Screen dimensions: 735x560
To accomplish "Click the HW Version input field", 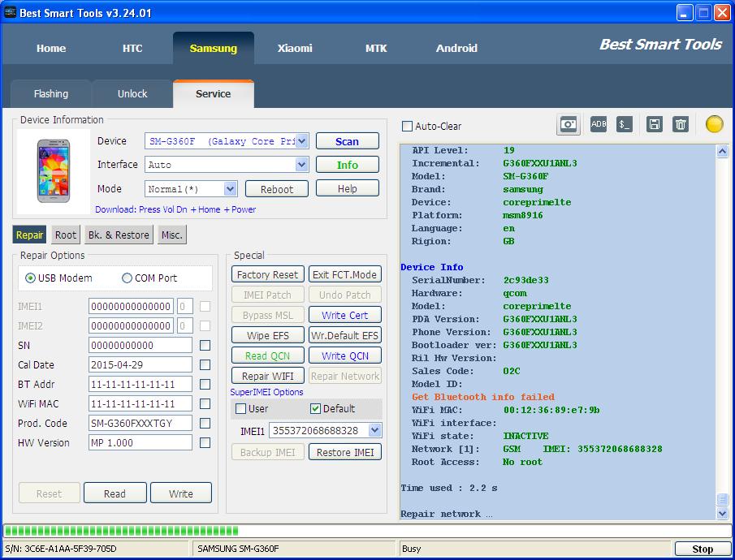I will (141, 442).
